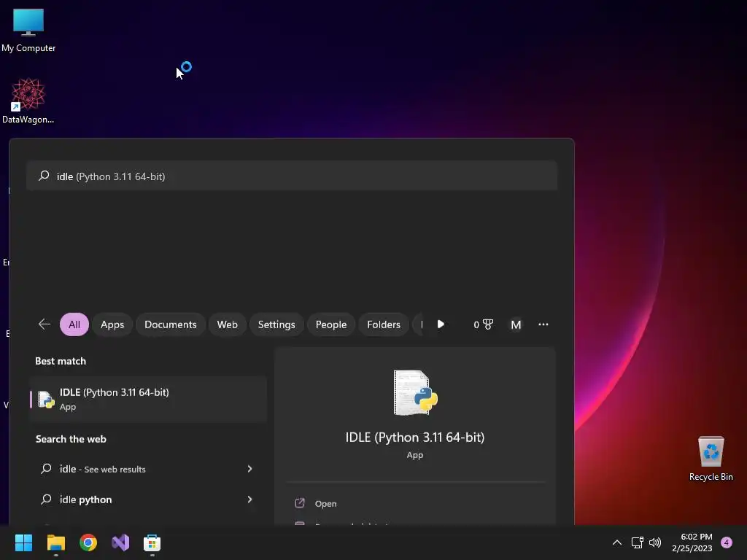Launch Google Chrome from the taskbar

coord(88,542)
